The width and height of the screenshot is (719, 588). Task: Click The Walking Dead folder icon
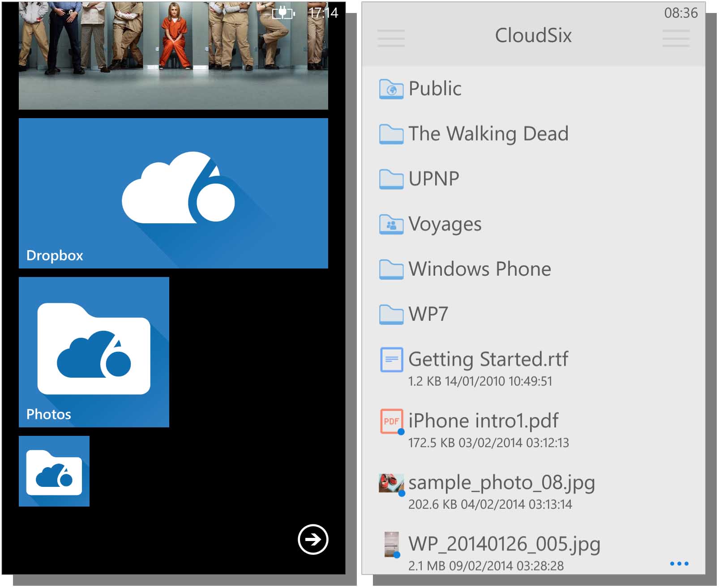[391, 134]
